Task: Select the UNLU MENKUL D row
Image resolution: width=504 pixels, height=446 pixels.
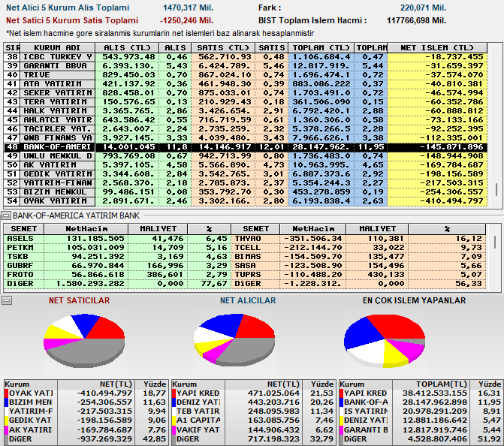Action: coord(246,156)
